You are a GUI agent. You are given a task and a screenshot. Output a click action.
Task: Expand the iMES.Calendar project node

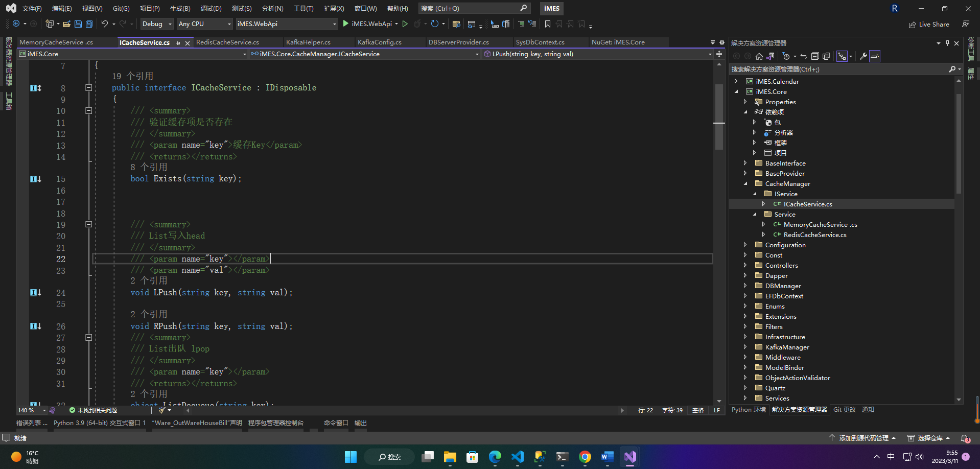tap(736, 81)
